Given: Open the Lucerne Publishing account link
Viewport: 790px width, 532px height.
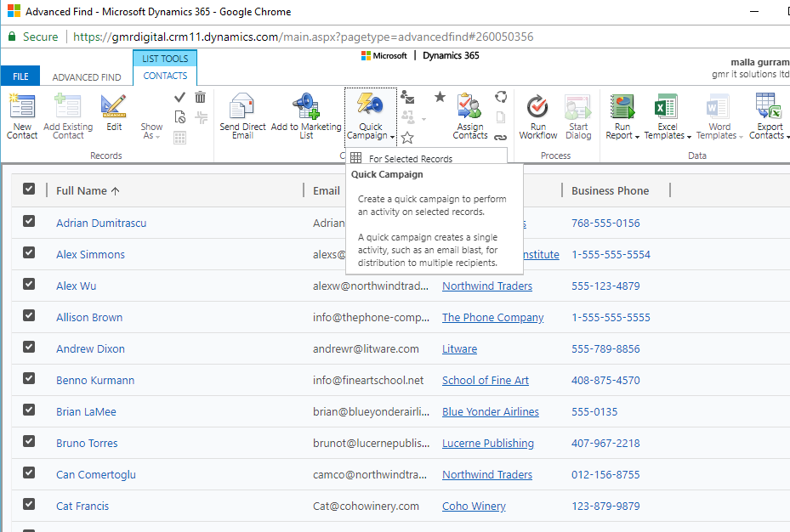Looking at the screenshot, I should click(x=488, y=444).
